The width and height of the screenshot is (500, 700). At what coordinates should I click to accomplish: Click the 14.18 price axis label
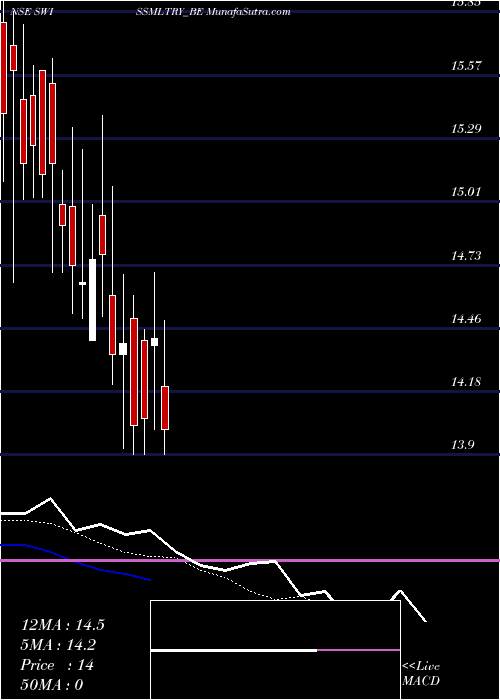click(x=466, y=382)
